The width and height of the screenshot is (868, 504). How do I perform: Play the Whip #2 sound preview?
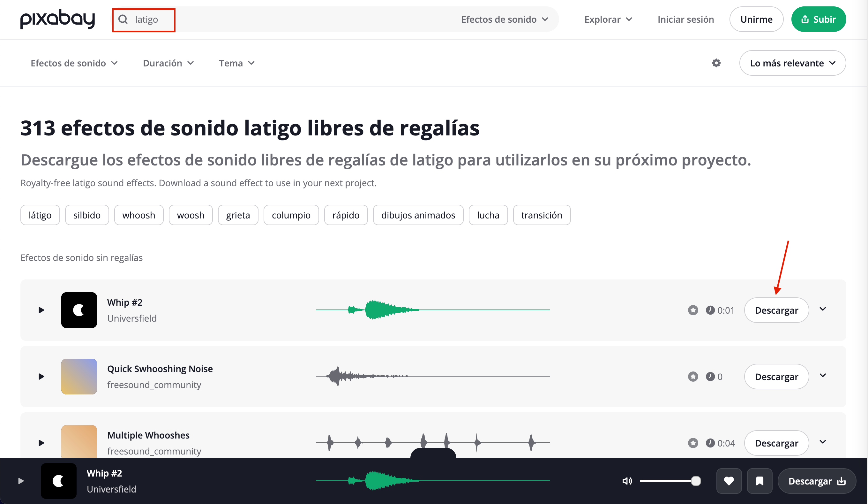[x=41, y=310]
